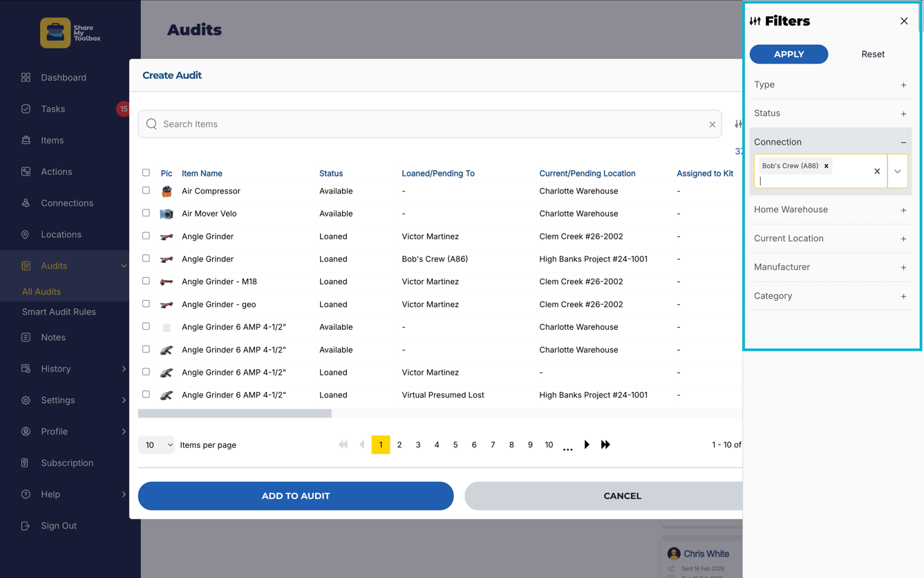This screenshot has height=578, width=924.
Task: Remove the Bob's Crew (A86) tag
Action: click(x=826, y=166)
